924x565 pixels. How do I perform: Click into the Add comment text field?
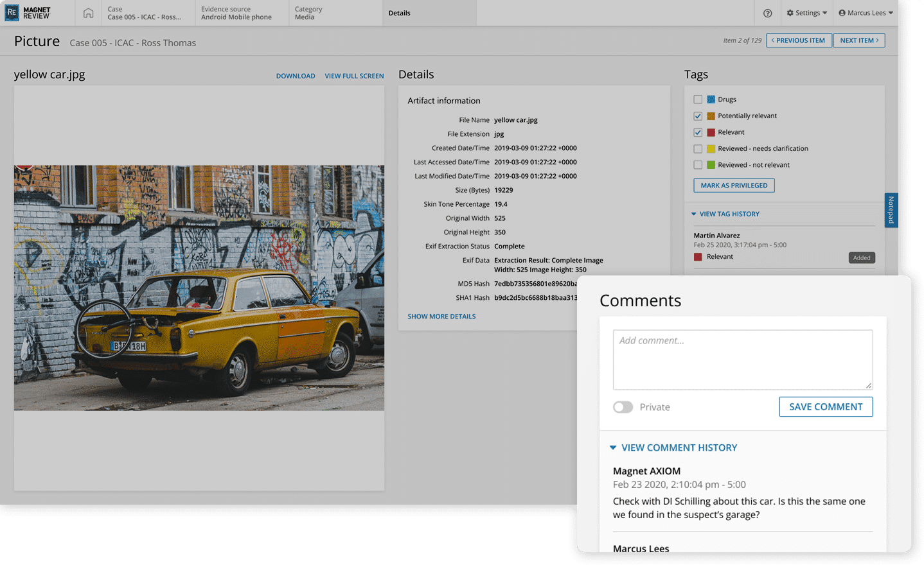(742, 360)
